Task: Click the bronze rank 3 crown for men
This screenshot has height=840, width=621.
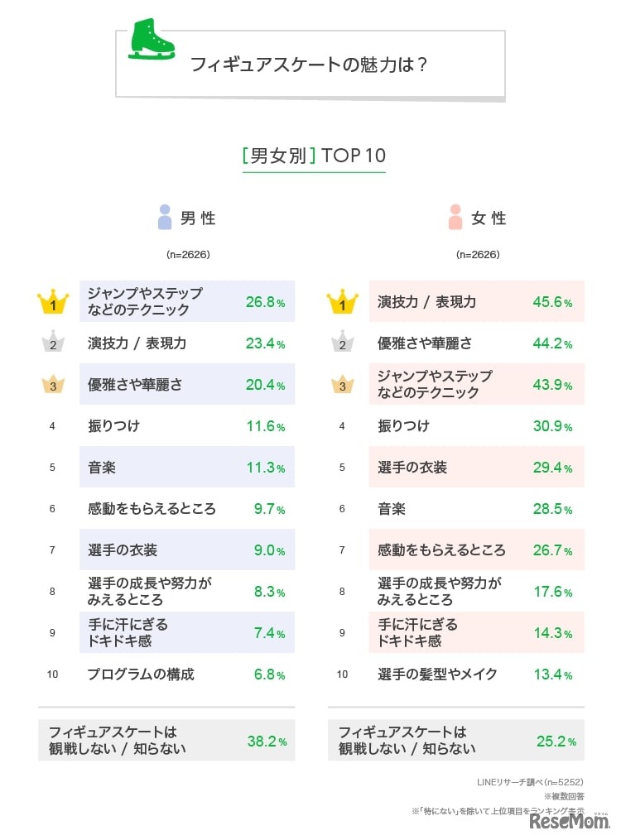Action: (53, 384)
